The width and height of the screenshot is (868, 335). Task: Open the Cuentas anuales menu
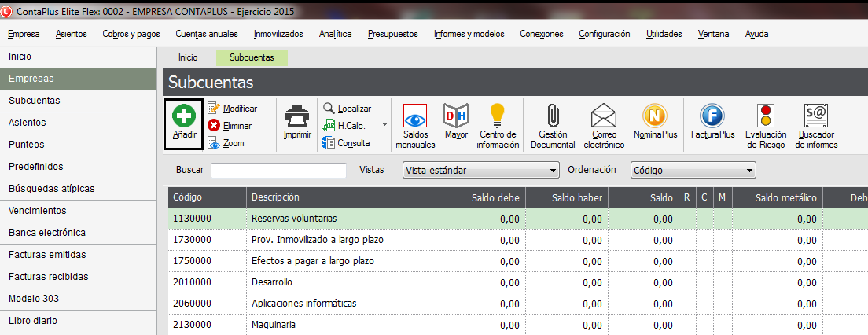pyautogui.click(x=207, y=34)
